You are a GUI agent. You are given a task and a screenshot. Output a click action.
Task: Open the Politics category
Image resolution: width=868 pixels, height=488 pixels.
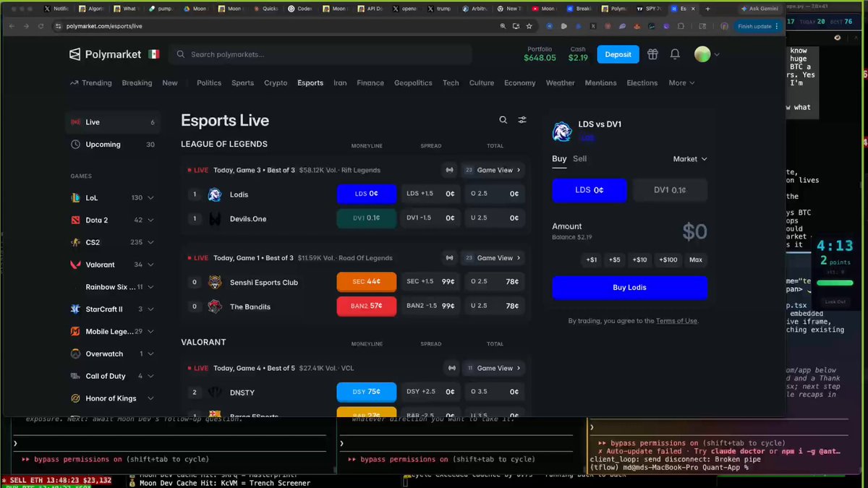click(x=209, y=83)
